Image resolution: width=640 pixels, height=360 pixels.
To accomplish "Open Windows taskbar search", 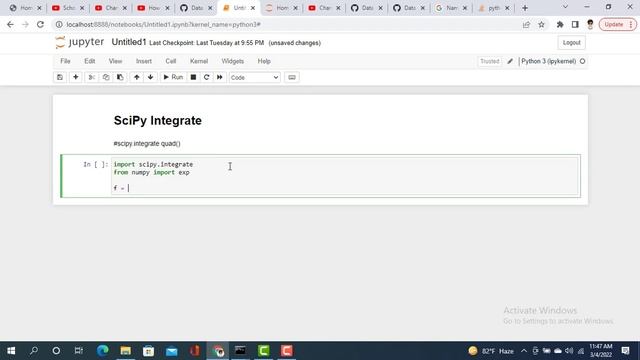I will 34,351.
